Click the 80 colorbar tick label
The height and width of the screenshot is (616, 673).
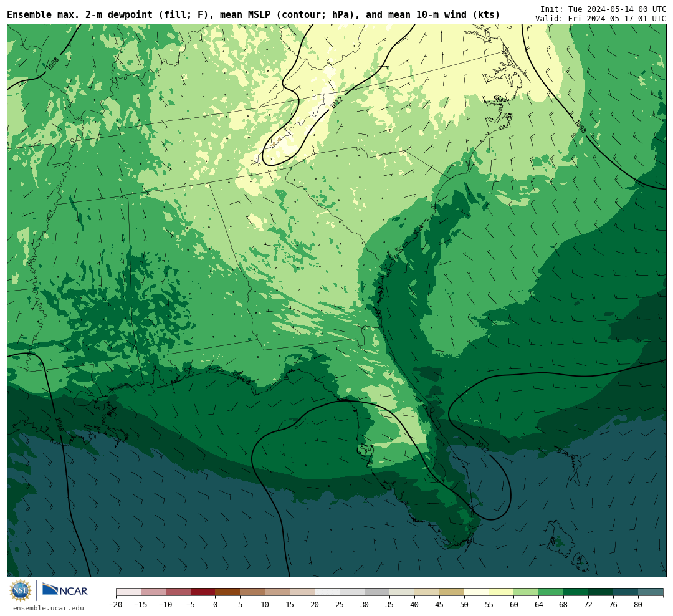(638, 605)
